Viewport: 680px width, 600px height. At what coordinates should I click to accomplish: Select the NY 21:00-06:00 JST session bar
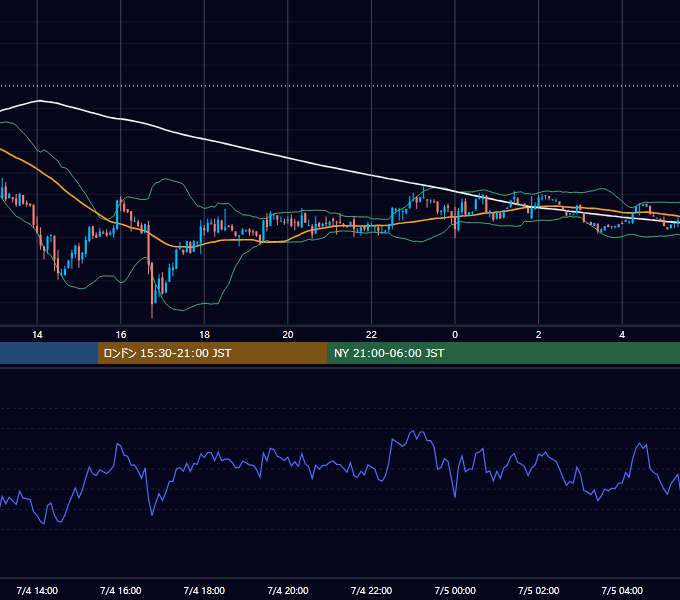(x=503, y=353)
